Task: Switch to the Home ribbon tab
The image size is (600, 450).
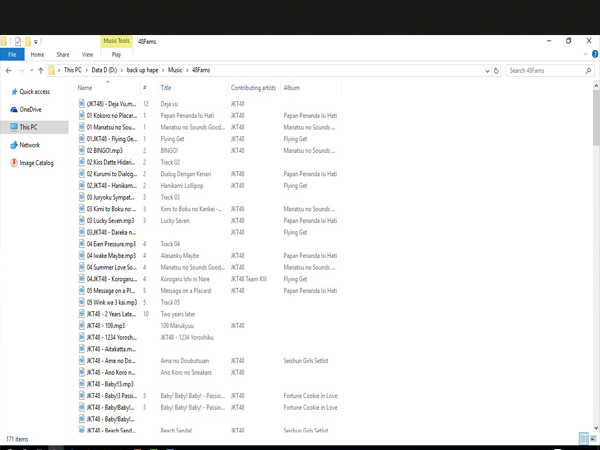Action: pos(37,54)
